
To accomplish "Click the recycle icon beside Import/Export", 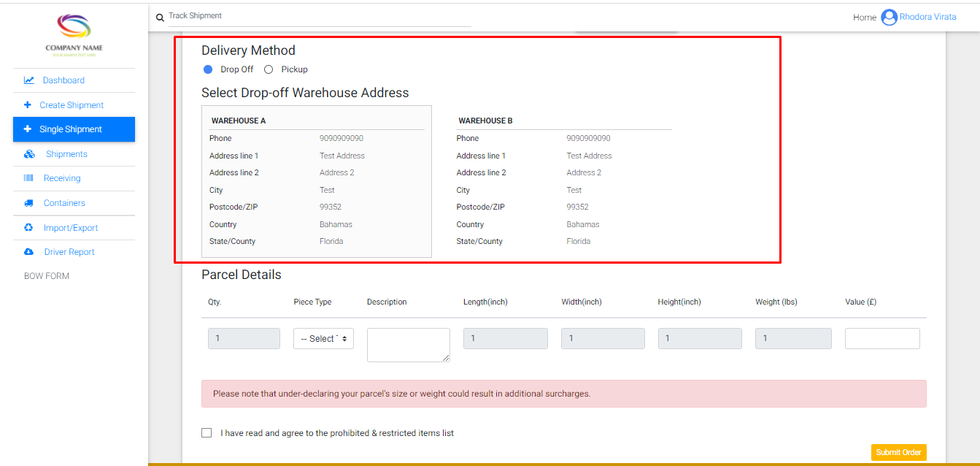I will tap(28, 228).
